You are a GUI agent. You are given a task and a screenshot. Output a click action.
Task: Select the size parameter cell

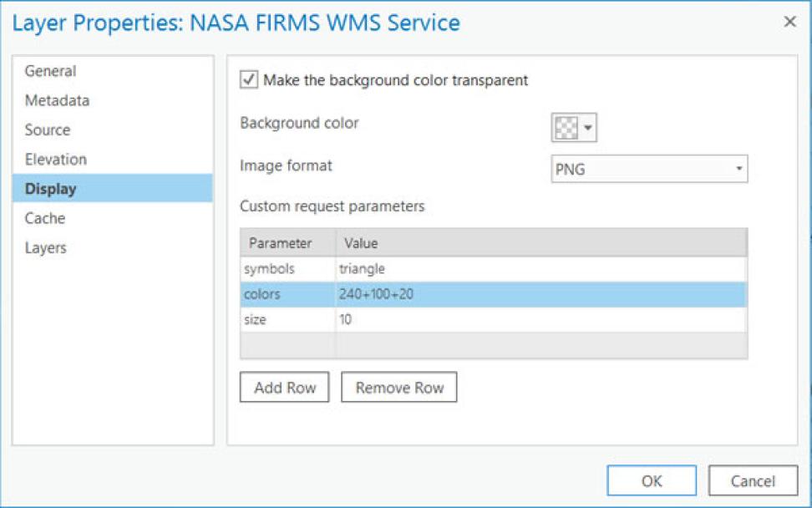coord(288,319)
